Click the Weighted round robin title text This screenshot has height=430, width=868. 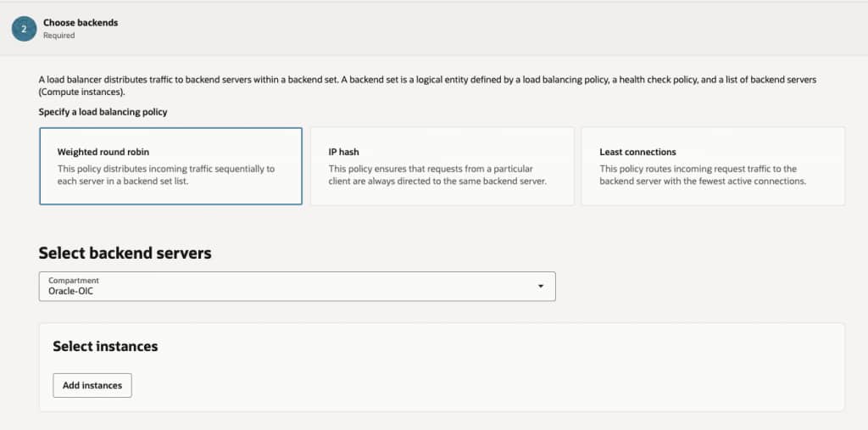[x=105, y=152]
